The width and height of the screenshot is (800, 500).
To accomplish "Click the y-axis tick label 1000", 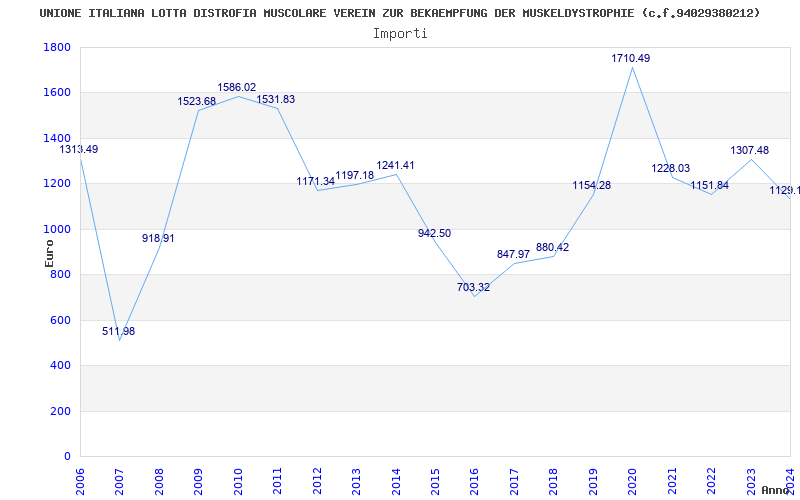I will click(x=57, y=230).
